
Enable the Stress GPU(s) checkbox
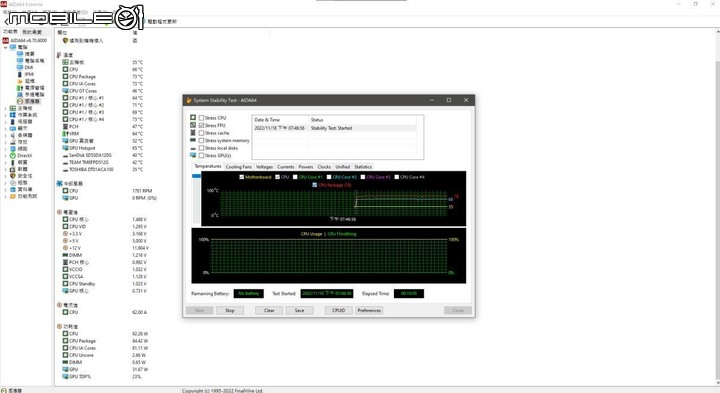coord(201,156)
